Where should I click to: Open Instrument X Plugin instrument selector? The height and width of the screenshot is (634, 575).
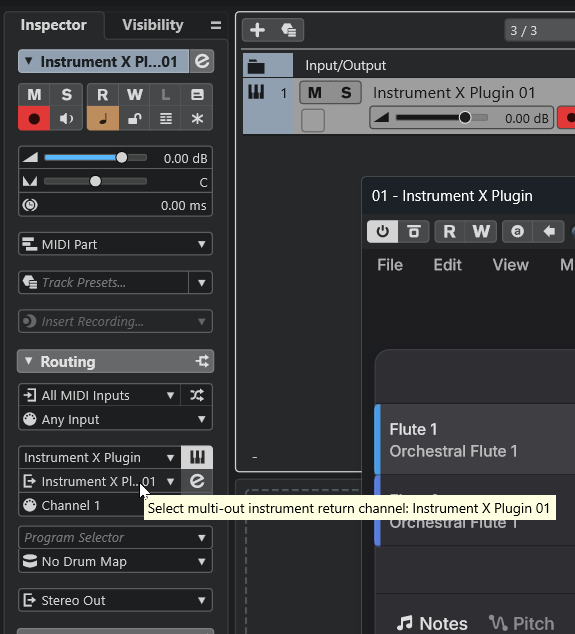(x=99, y=457)
